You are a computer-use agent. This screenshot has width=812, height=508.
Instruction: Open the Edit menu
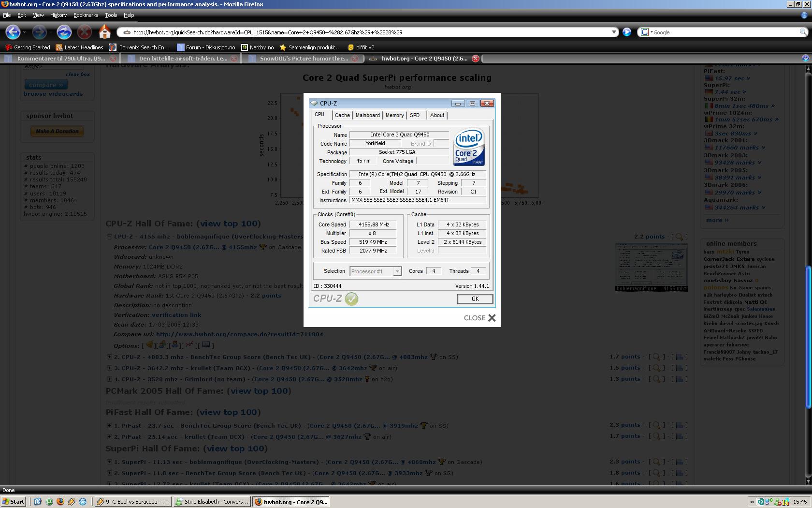pyautogui.click(x=22, y=15)
